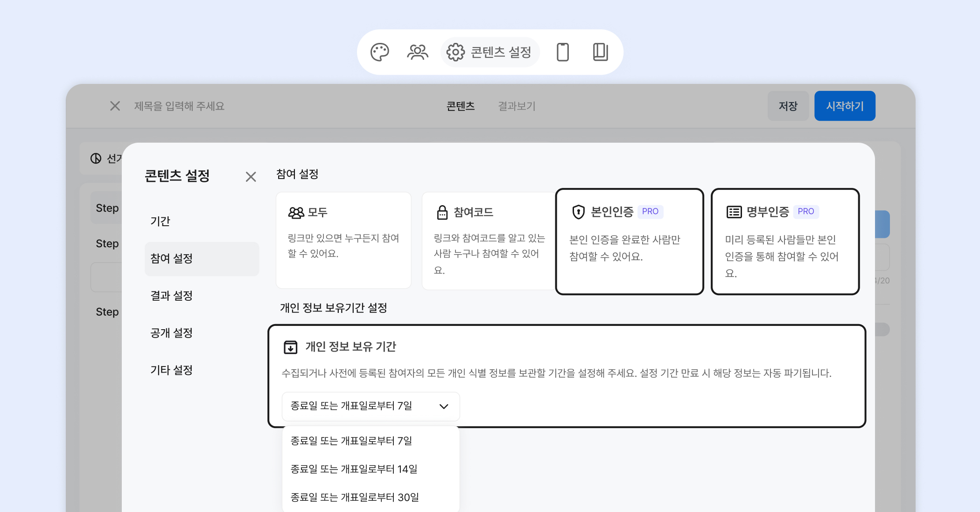Collapse the retention period dropdown chevron
The image size is (980, 512).
coord(444,406)
